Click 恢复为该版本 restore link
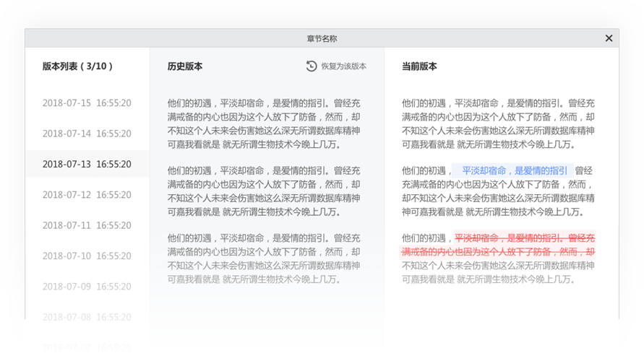 (x=343, y=66)
